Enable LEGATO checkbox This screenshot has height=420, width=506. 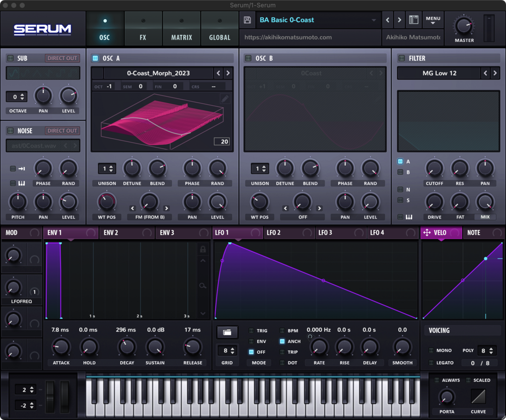coord(431,363)
